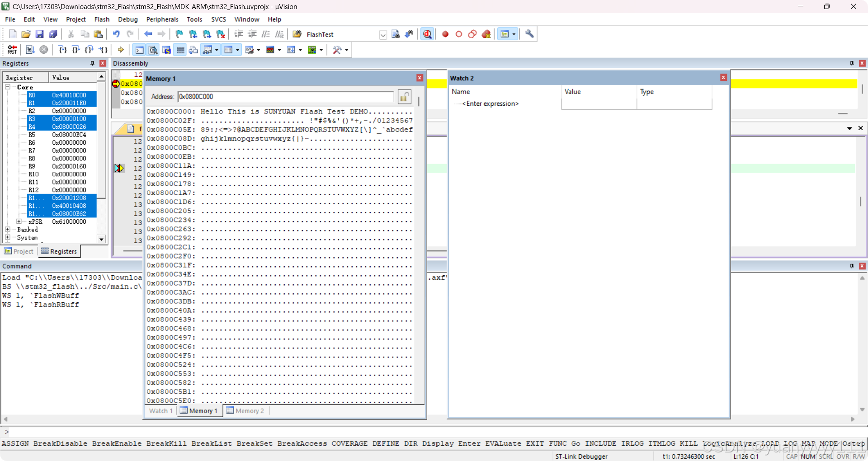Viewport: 868px width, 461px height.
Task: Open the Peripherals menu
Action: (x=162, y=19)
